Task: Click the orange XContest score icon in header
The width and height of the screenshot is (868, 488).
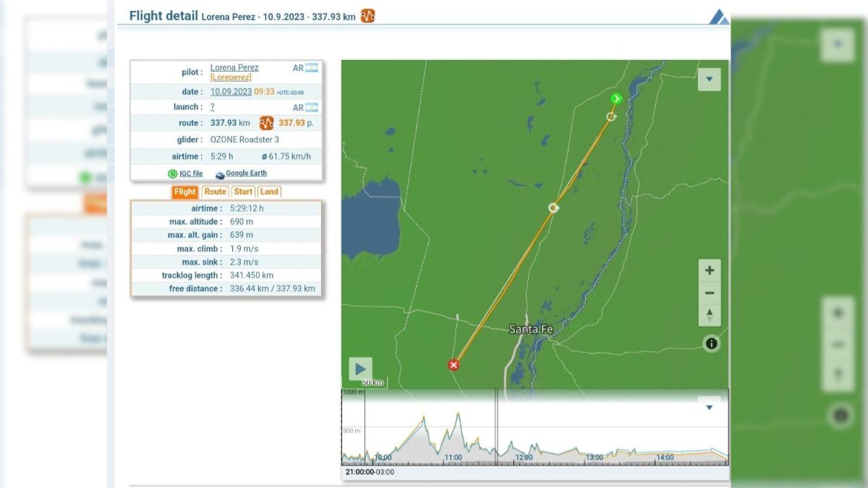Action: coord(367,15)
